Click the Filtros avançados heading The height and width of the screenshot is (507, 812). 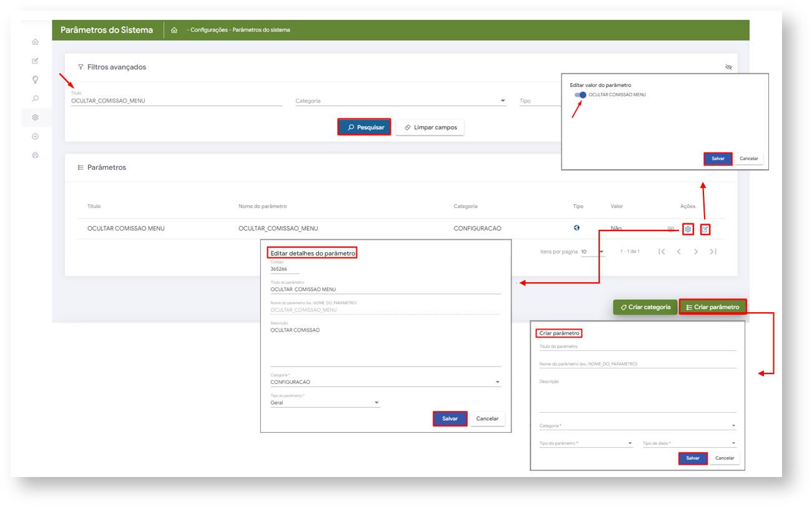pyautogui.click(x=117, y=67)
